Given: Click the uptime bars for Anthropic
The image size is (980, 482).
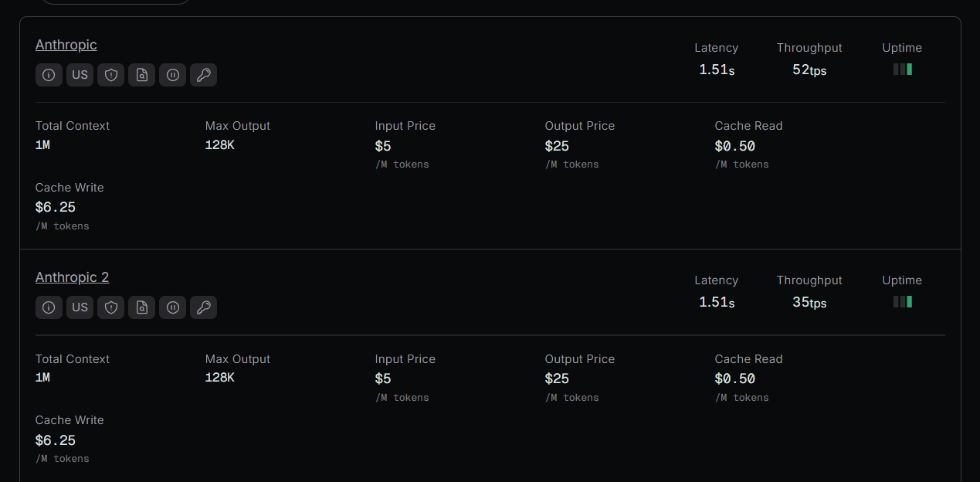Looking at the screenshot, I should (x=902, y=70).
